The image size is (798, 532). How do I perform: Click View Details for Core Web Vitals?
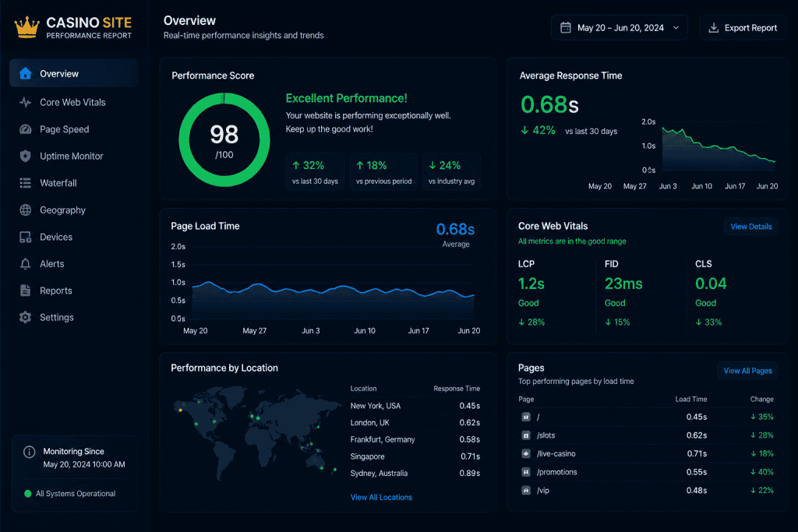(x=751, y=227)
